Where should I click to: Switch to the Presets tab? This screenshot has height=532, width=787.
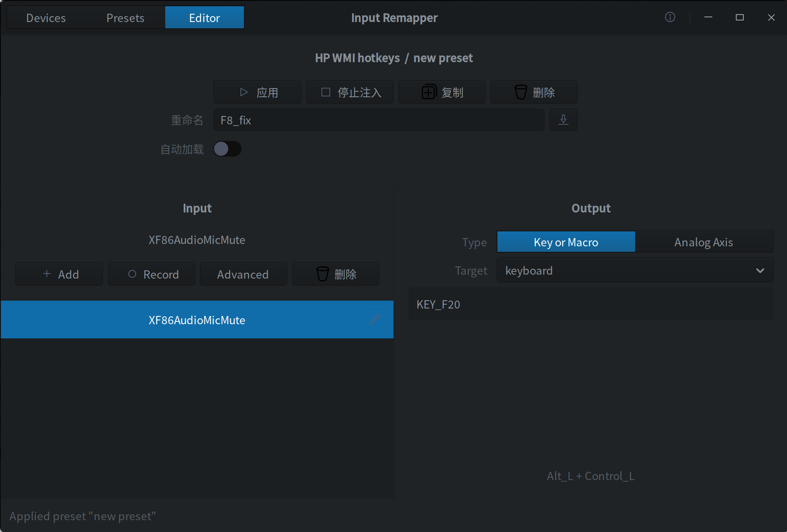[x=125, y=18]
